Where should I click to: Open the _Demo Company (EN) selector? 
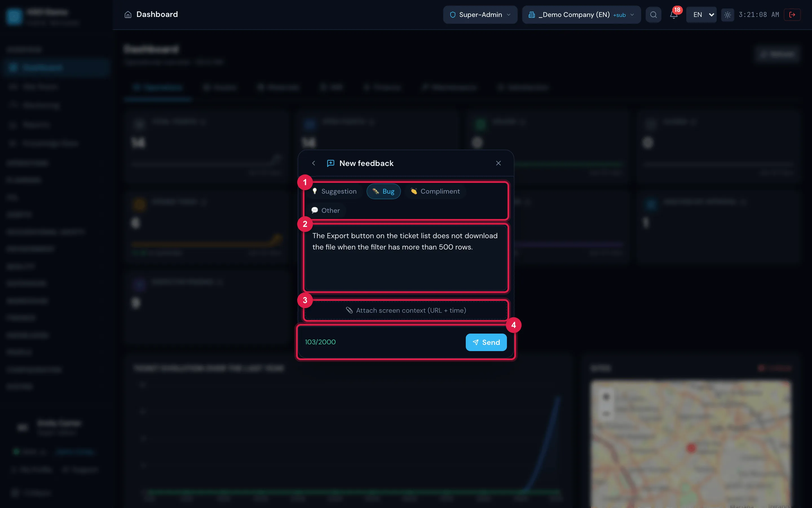tap(581, 15)
